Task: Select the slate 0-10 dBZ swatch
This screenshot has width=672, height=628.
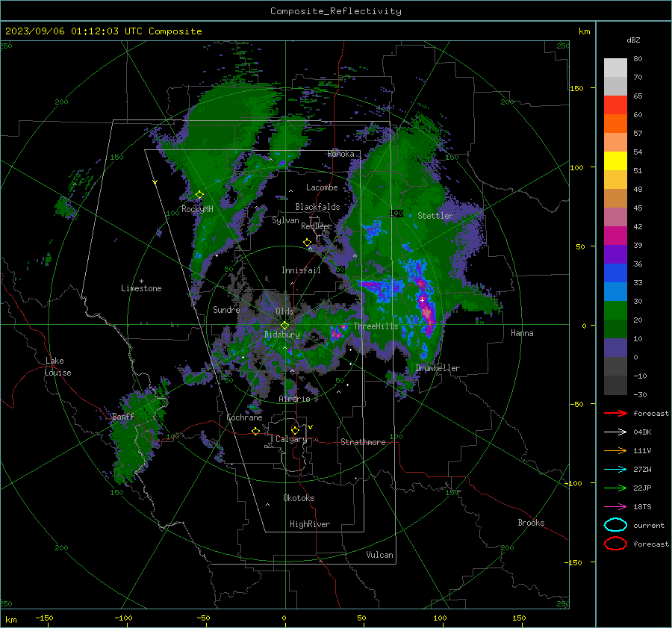Action: [615, 348]
